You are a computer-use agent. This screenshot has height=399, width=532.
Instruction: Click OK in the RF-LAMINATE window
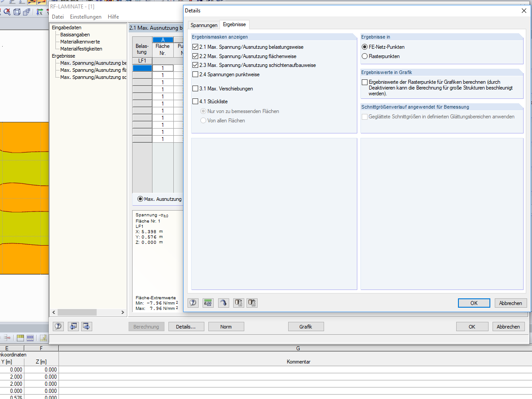click(472, 327)
